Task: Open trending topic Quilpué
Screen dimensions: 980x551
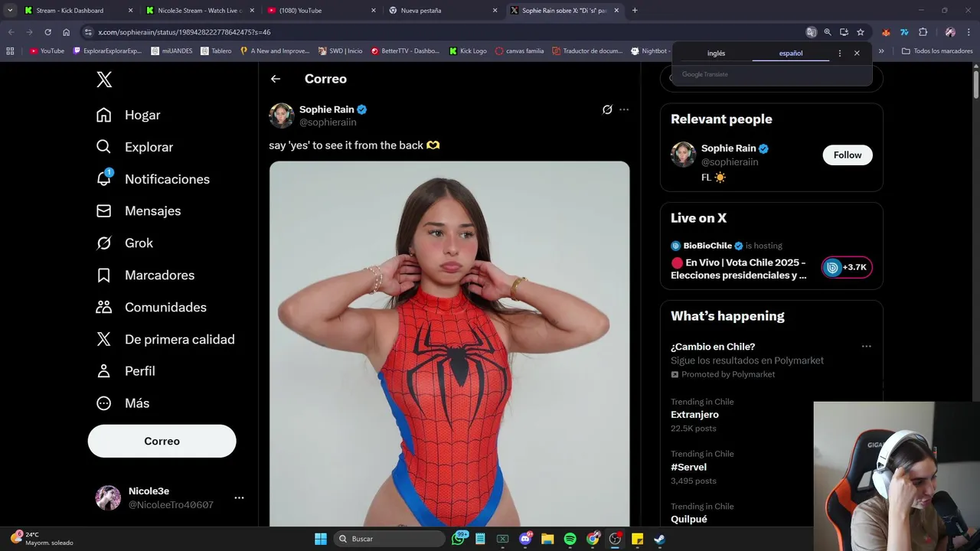Action: pos(689,519)
